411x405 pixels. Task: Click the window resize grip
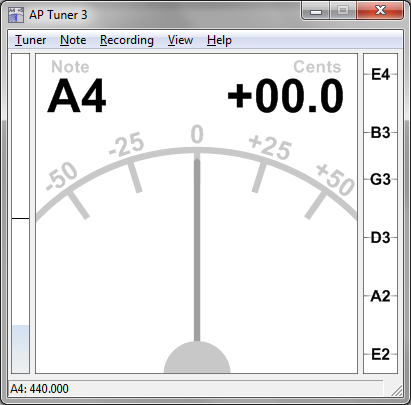(397, 391)
